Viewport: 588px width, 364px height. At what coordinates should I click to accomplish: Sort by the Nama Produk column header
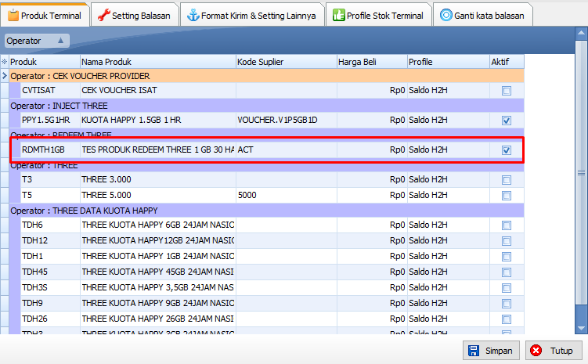coord(158,62)
